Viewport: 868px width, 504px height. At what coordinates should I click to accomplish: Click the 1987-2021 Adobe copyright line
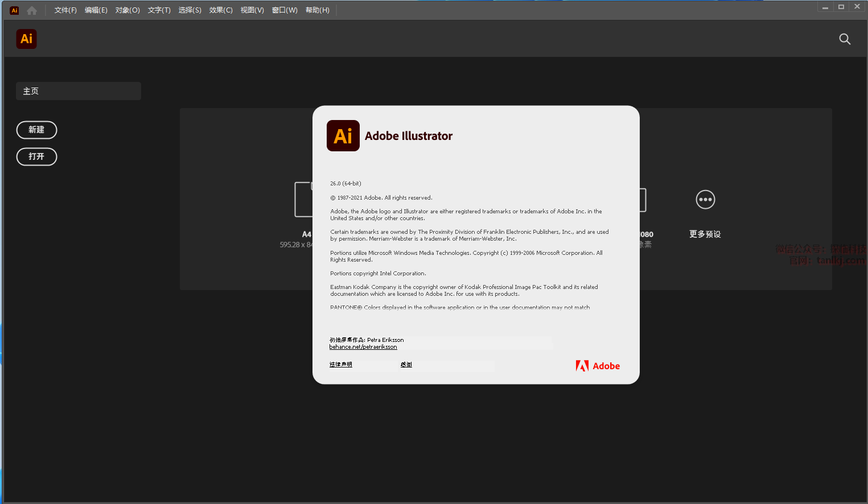[x=381, y=198]
